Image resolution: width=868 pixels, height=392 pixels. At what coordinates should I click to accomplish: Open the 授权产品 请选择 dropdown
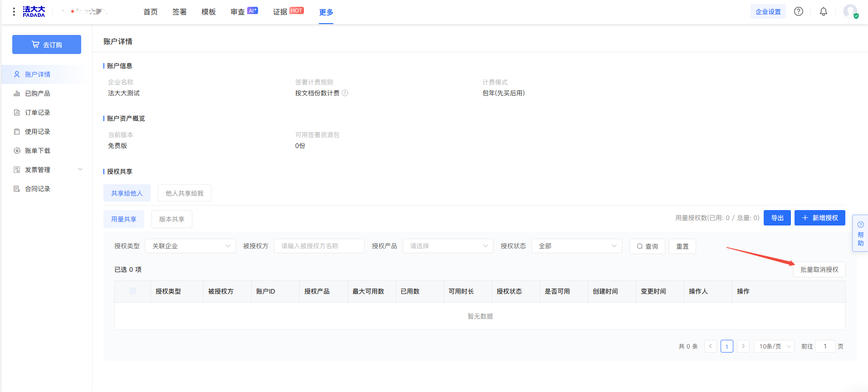[448, 246]
